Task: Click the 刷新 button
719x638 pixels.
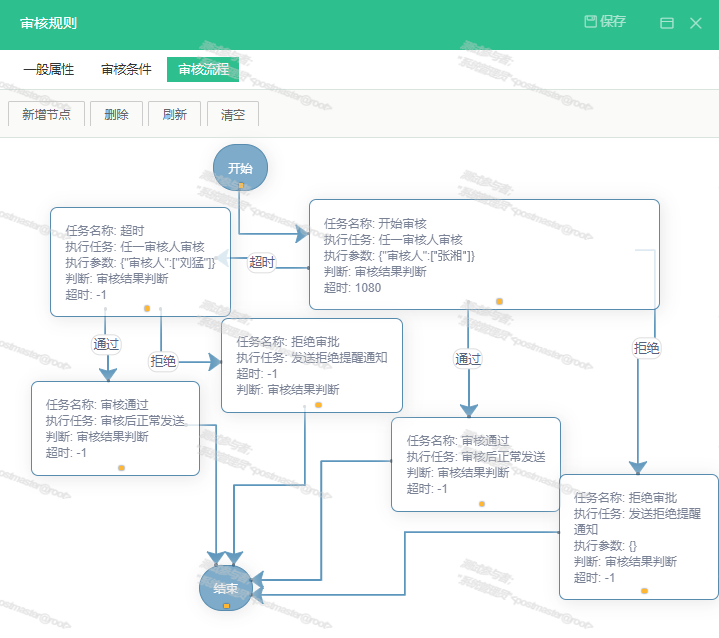Action: pyautogui.click(x=174, y=114)
